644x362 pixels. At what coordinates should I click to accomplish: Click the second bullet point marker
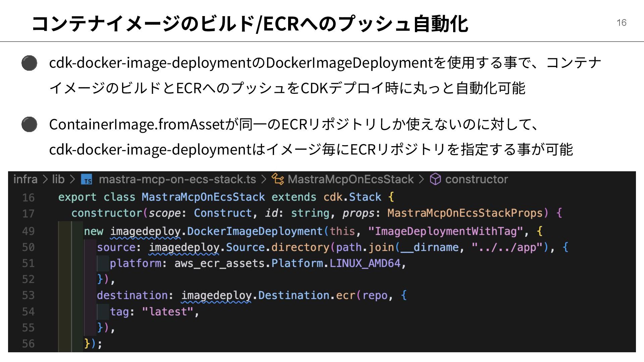click(29, 124)
